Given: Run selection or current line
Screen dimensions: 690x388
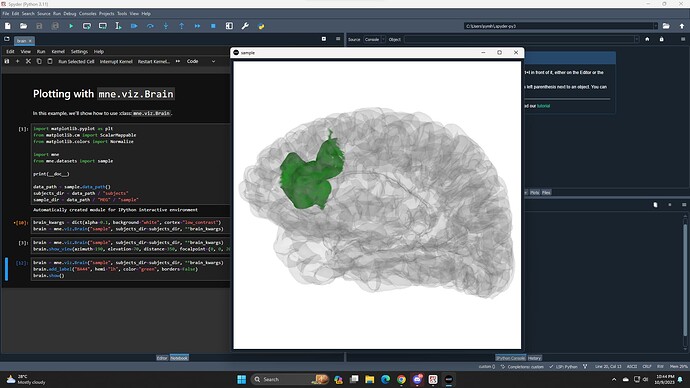Looking at the screenshot, I should 118,26.
